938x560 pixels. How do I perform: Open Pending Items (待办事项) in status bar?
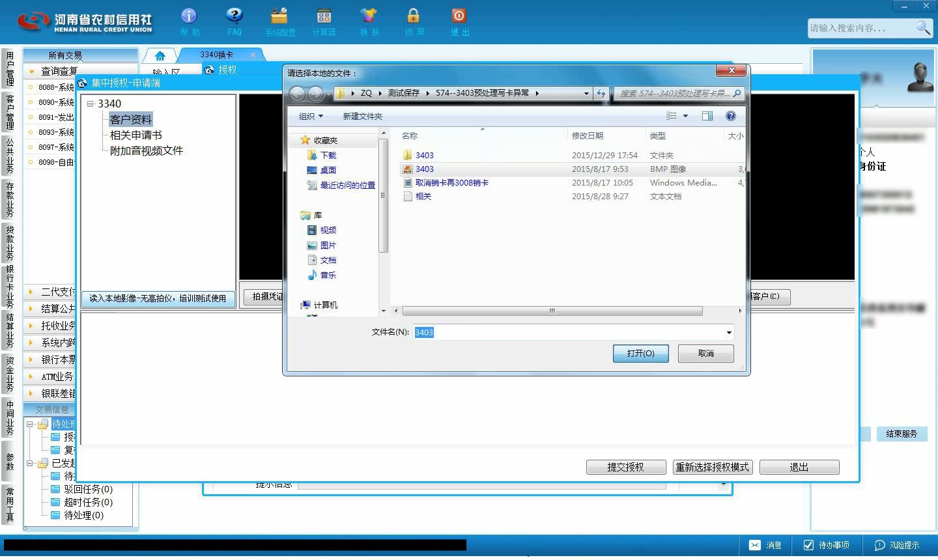(x=826, y=545)
